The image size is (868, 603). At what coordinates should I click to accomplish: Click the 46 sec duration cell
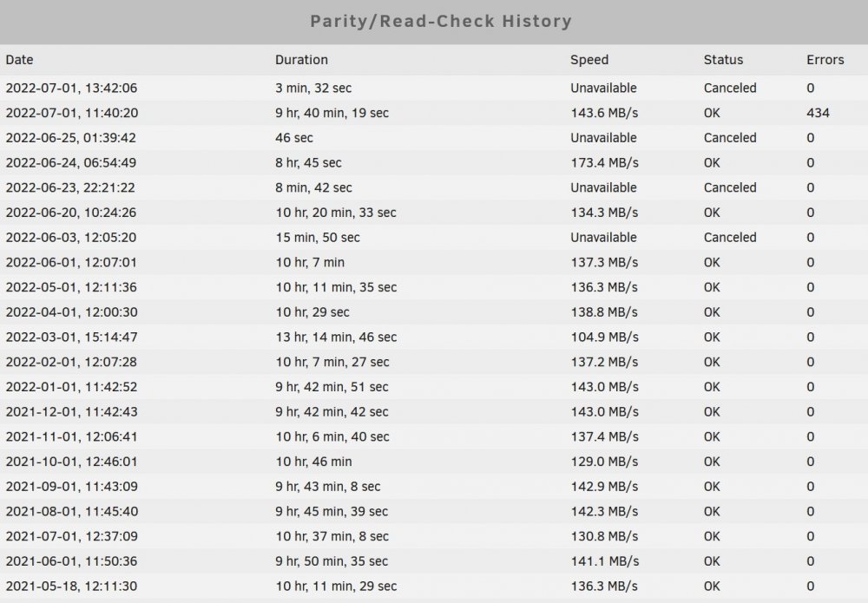point(294,138)
